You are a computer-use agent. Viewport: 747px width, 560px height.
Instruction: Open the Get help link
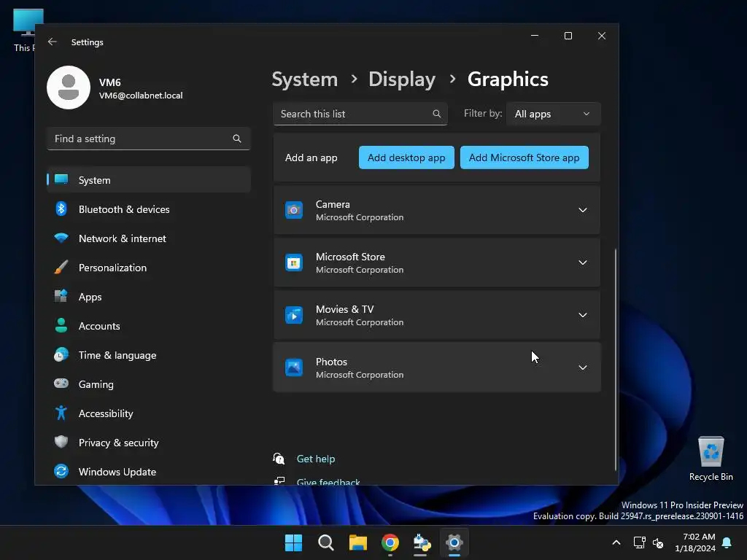(x=315, y=459)
